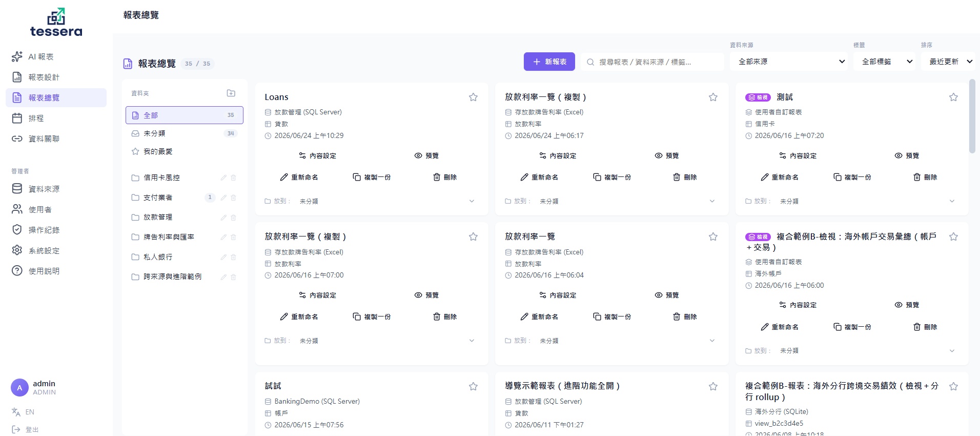The height and width of the screenshot is (436, 980).
Task: Open 內容設定 for Loans report
Action: point(318,155)
